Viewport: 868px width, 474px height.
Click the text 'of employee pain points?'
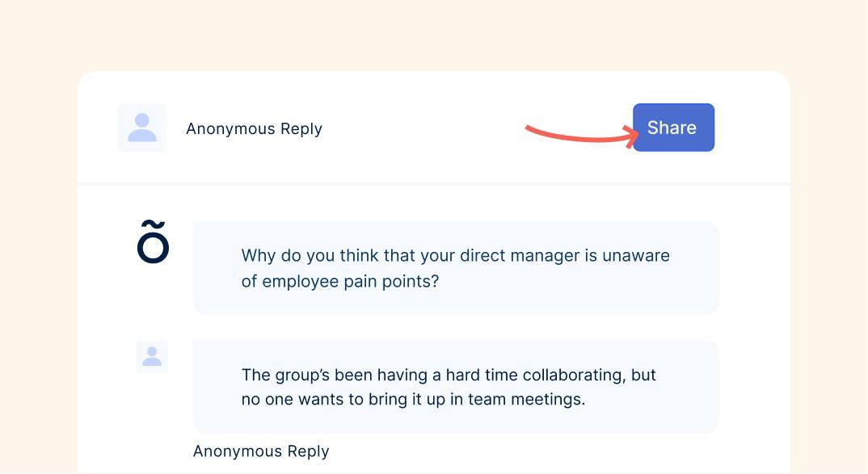click(x=340, y=281)
